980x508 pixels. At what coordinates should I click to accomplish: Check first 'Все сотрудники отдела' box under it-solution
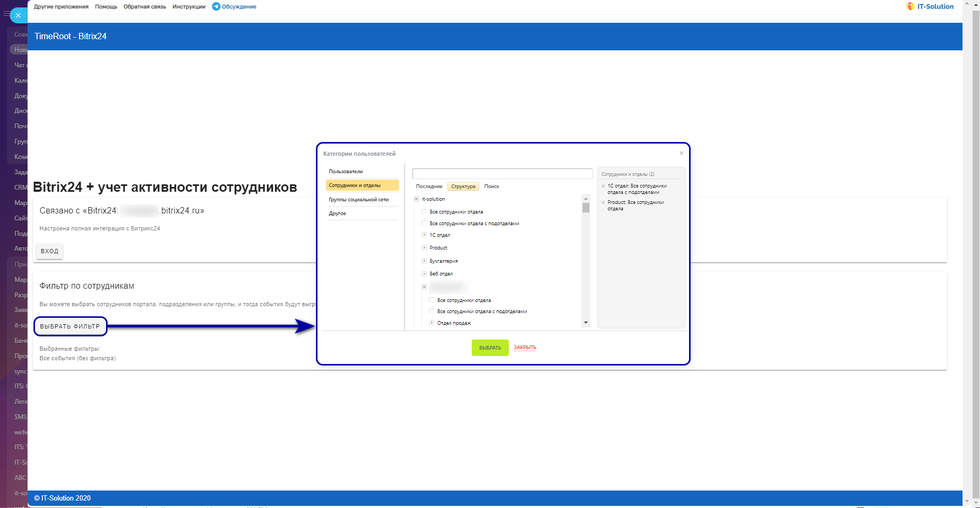[x=424, y=212]
